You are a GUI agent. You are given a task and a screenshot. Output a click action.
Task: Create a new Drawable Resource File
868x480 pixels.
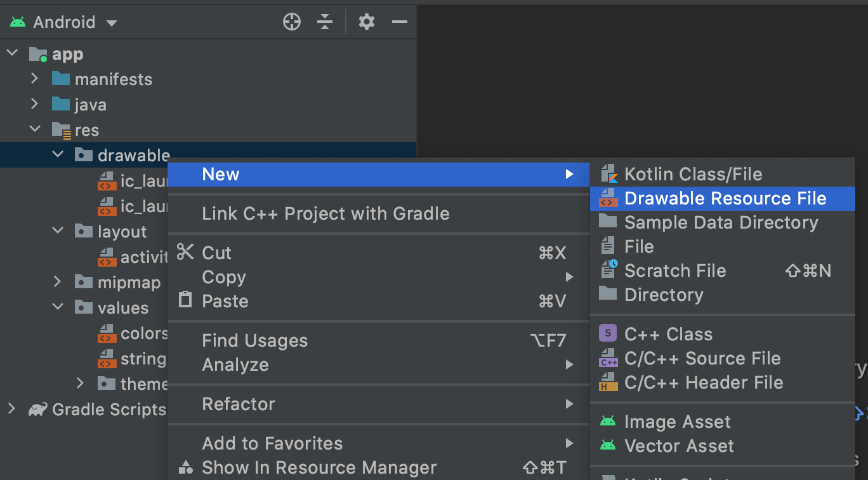pyautogui.click(x=723, y=198)
